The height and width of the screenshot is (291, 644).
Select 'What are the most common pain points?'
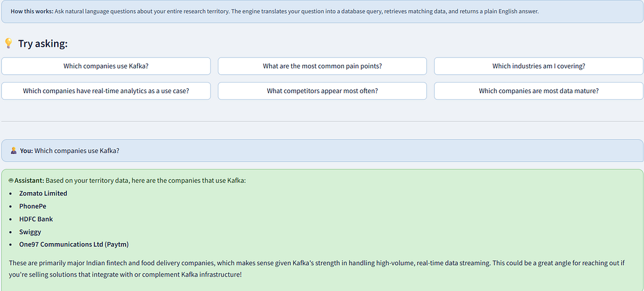pos(323,66)
